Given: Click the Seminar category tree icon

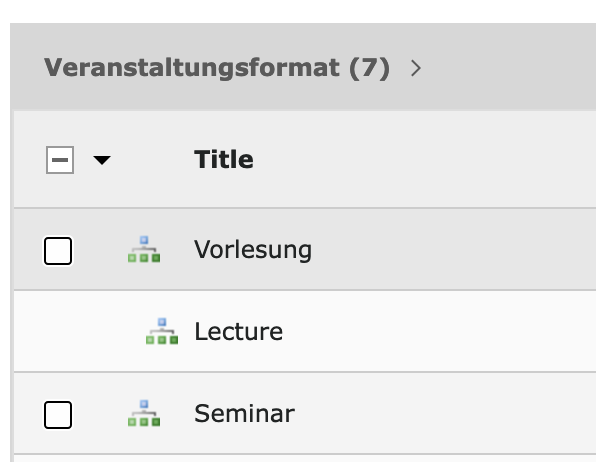Looking at the screenshot, I should (x=144, y=413).
